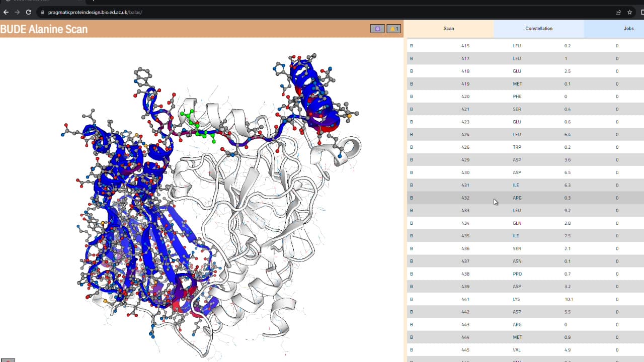Select residue row 435 ILE
The height and width of the screenshot is (362, 644).
(525, 236)
